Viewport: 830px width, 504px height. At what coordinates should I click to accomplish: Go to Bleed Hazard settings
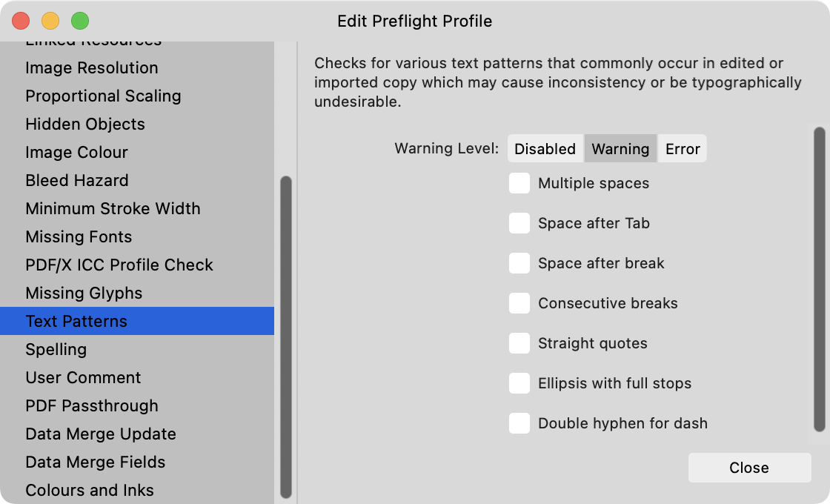(77, 181)
